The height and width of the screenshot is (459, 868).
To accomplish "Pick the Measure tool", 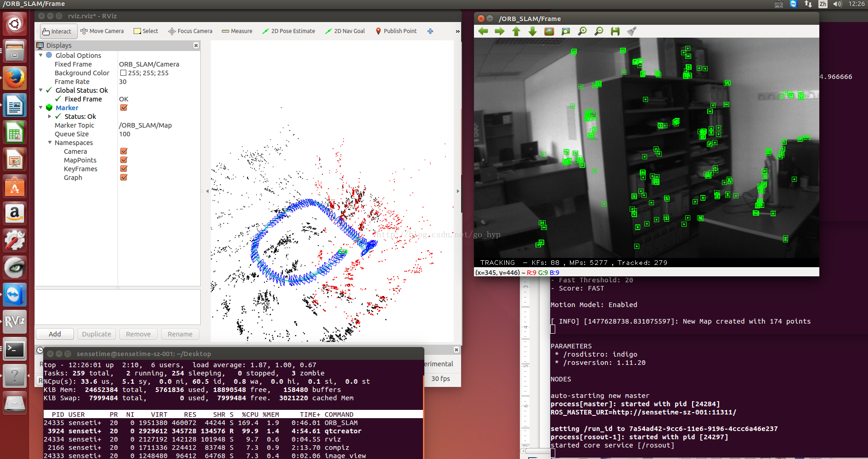I will click(x=237, y=31).
